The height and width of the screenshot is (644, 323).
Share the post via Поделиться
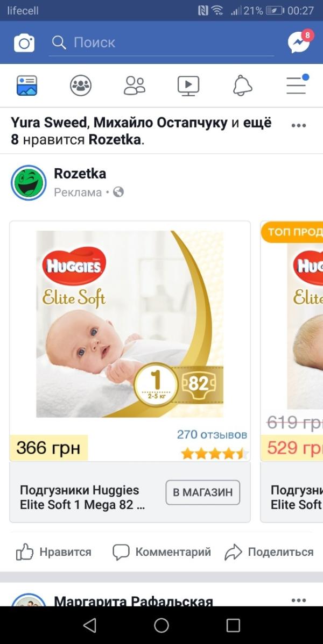[269, 552]
